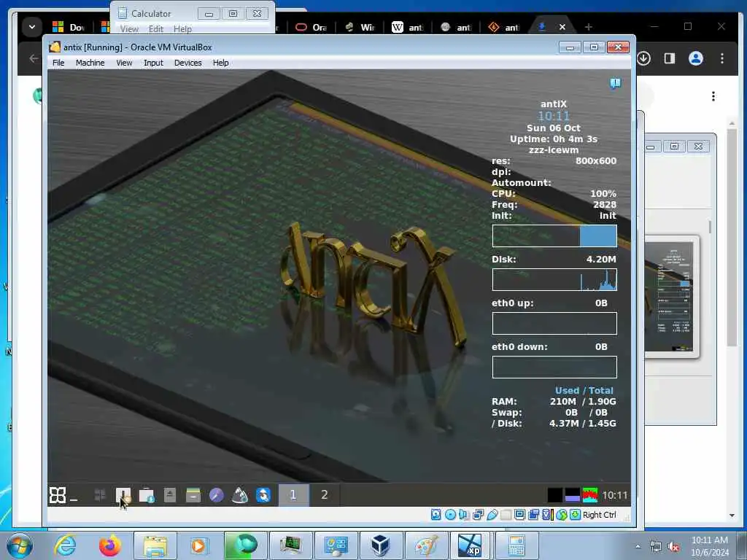The width and height of the screenshot is (747, 560).
Task: Open Help menu in Calculator window
Action: tap(182, 29)
